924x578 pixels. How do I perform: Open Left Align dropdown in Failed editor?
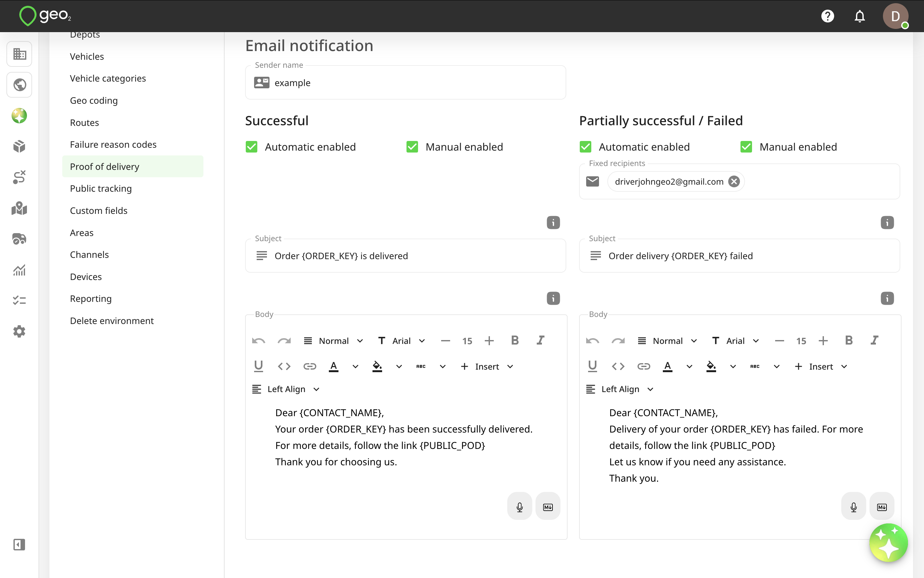pyautogui.click(x=620, y=389)
